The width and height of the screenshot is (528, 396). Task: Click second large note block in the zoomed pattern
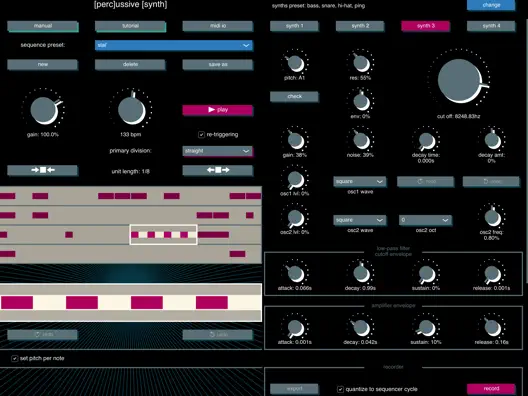point(82,302)
